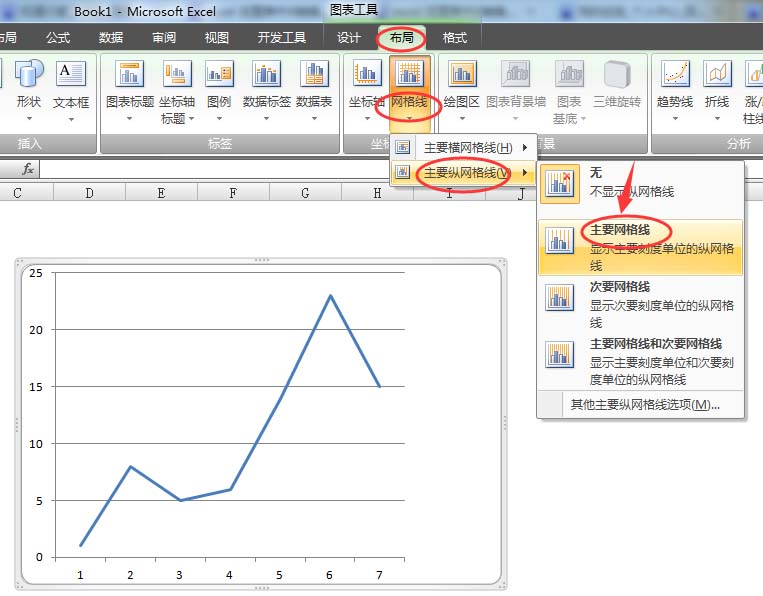Switch to the 格式 ribbon tab

(454, 37)
